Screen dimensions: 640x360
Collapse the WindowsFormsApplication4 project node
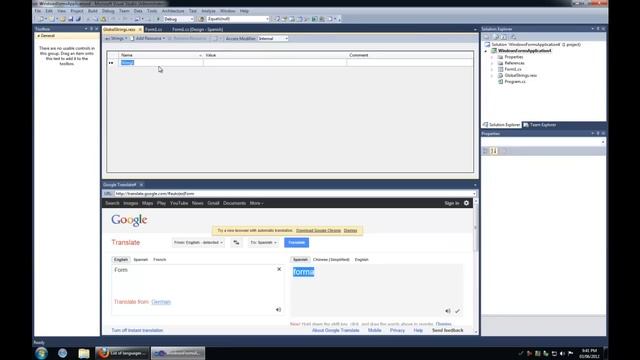point(486,51)
